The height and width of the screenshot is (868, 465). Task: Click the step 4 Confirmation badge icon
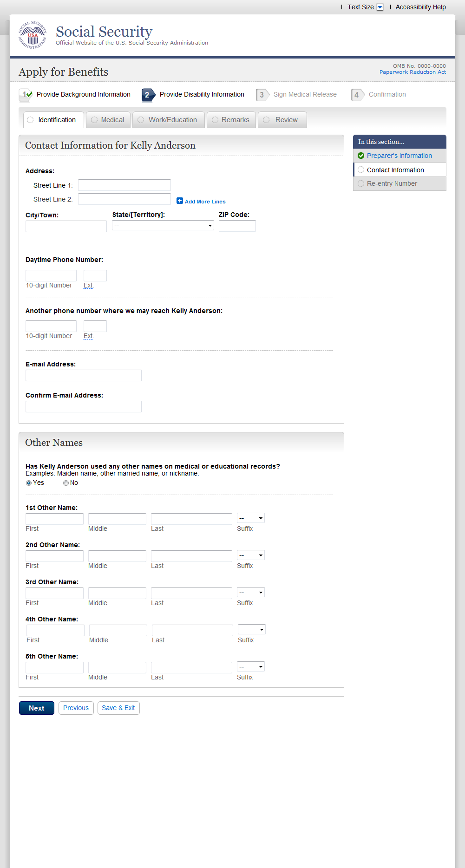click(357, 95)
